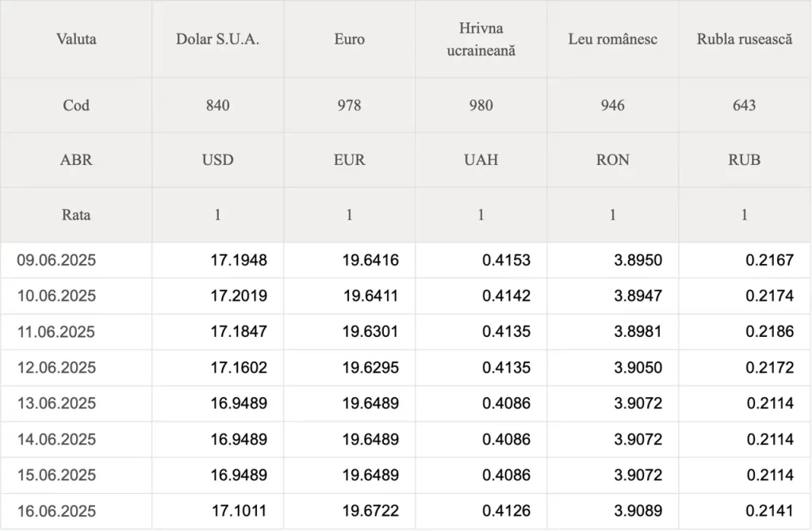Select the Hrivna ucraineană header
The width and height of the screenshot is (812, 531).
[x=481, y=40]
